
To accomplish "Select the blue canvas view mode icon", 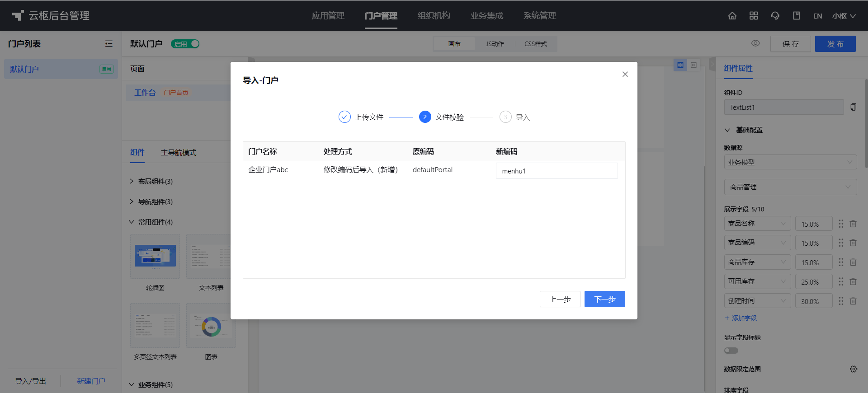I will pos(680,65).
